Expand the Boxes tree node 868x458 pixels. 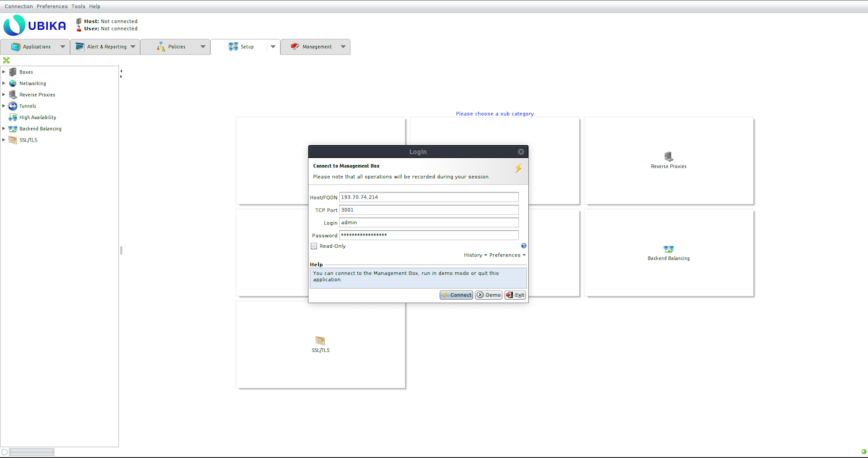(4, 72)
